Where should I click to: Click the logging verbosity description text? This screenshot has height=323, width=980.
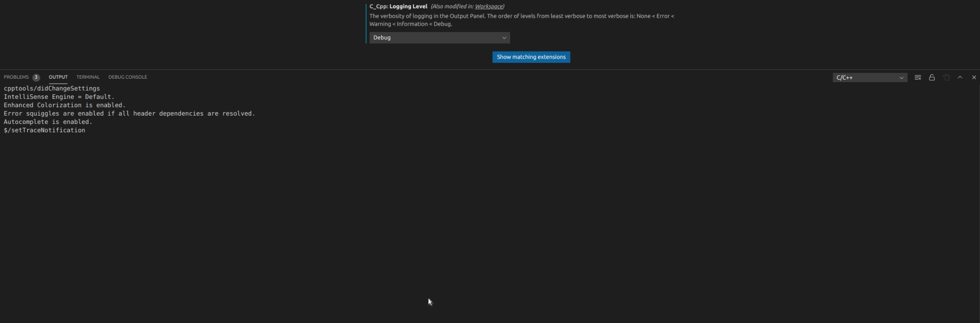coord(521,20)
